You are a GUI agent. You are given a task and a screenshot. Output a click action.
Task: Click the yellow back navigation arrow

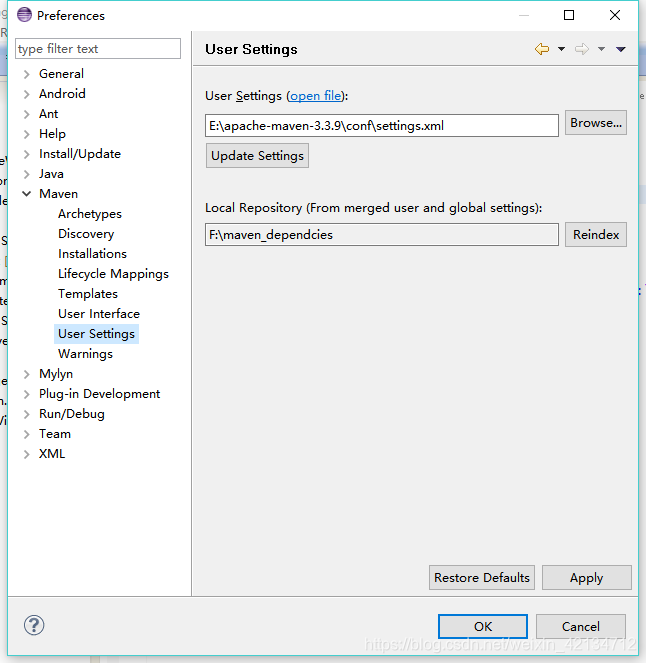542,49
